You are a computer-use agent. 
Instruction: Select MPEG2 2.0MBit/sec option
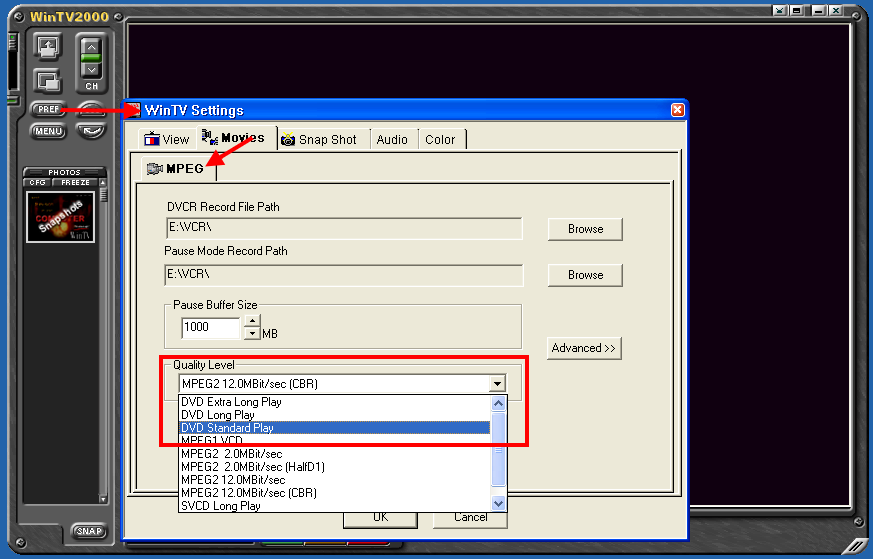tap(335, 454)
